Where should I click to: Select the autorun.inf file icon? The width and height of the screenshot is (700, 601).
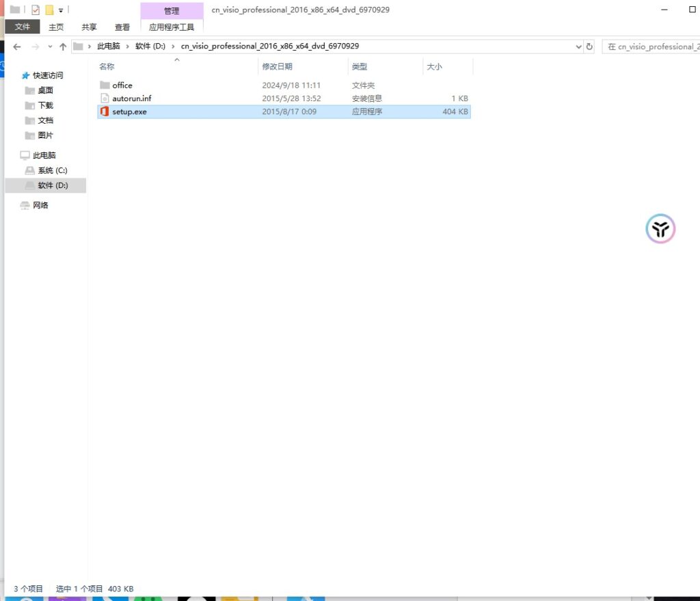pyautogui.click(x=105, y=98)
